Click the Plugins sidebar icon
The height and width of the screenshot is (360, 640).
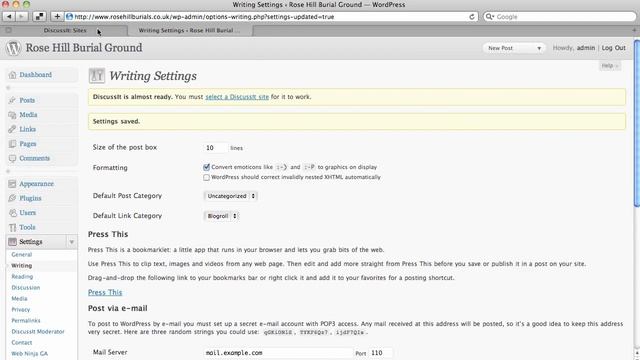[x=12, y=198]
